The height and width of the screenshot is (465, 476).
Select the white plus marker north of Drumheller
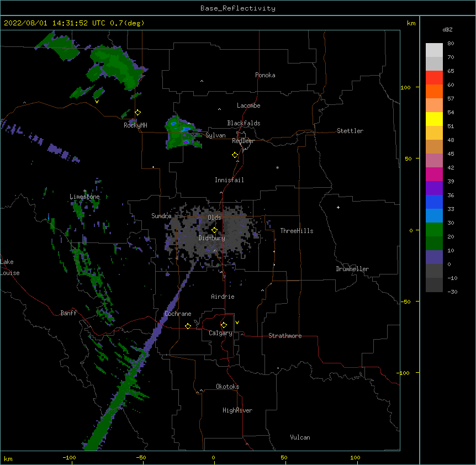click(338, 207)
